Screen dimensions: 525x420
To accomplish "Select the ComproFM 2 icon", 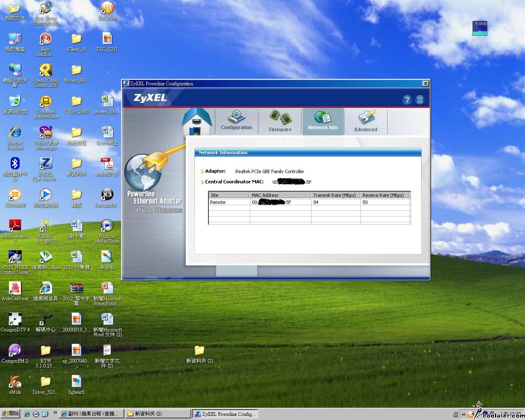I will [15, 354].
